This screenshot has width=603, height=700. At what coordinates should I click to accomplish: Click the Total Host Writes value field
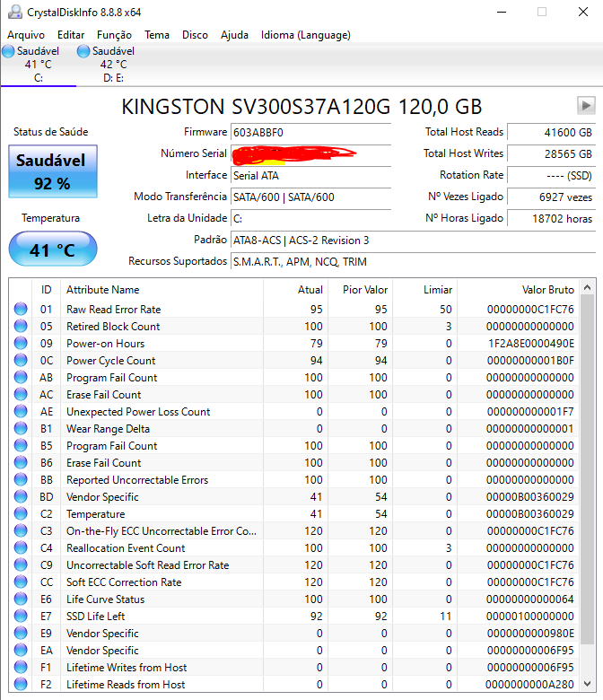point(551,153)
